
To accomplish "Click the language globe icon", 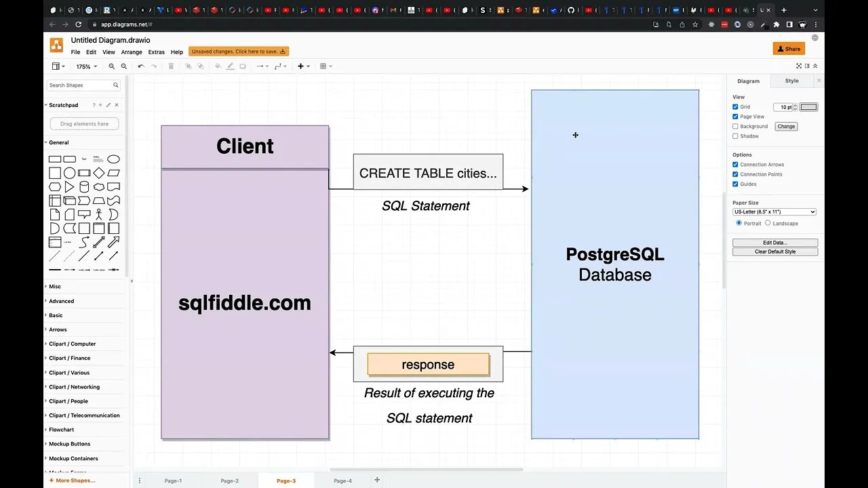I will coord(815,38).
